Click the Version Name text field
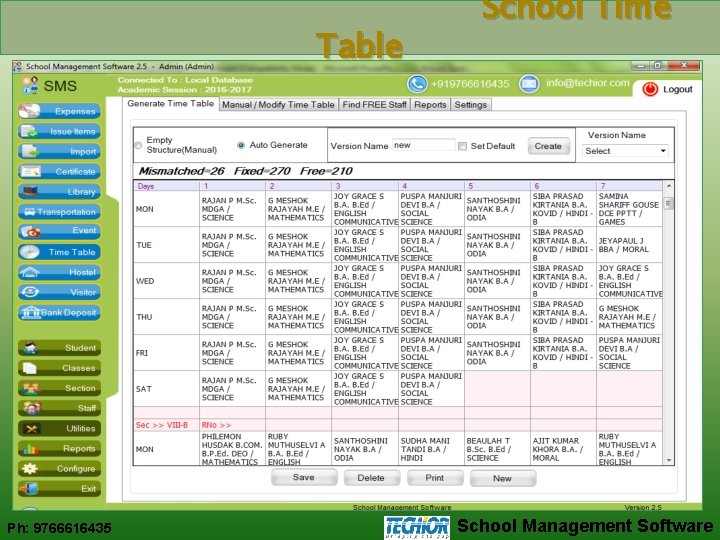 [x=423, y=145]
